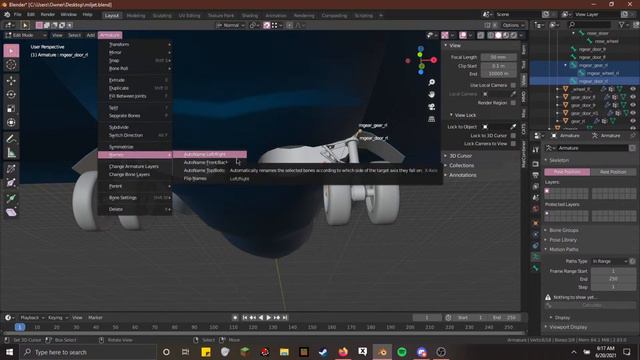Click the red X axis gizmo dot
640x360 pixels.
click(433, 60)
